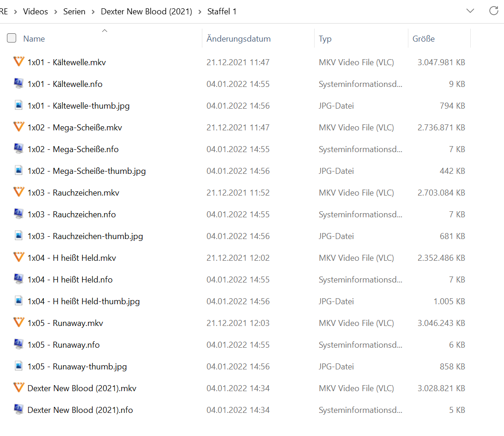Go to Videos in the breadcrumb path

36,12
